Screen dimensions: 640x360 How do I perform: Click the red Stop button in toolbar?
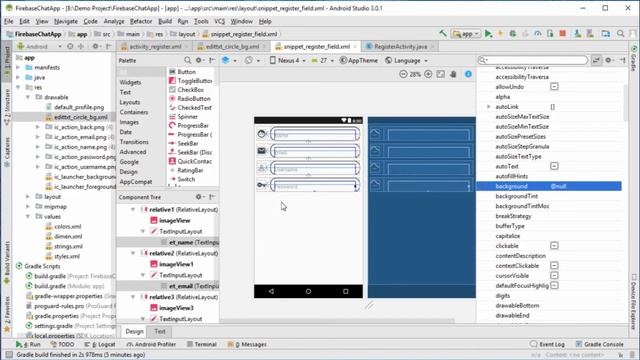click(x=562, y=34)
